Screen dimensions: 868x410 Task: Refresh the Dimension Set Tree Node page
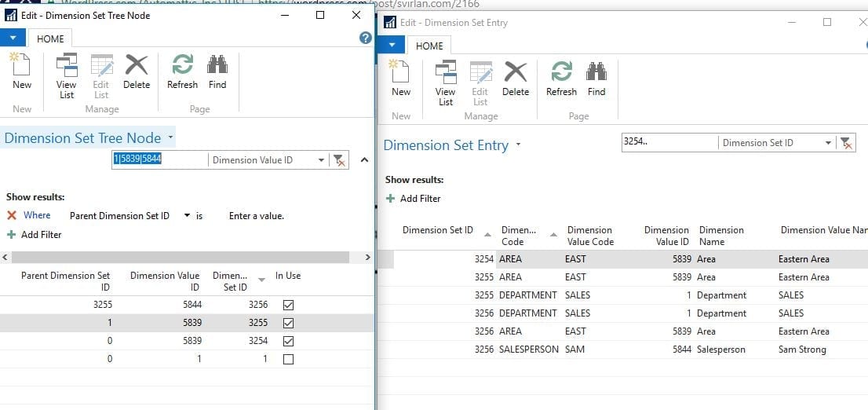(182, 72)
